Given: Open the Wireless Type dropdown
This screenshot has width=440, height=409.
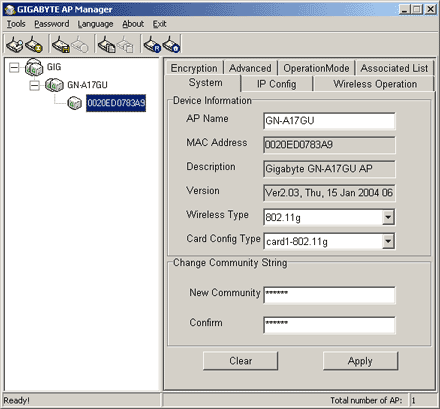Looking at the screenshot, I should (388, 217).
